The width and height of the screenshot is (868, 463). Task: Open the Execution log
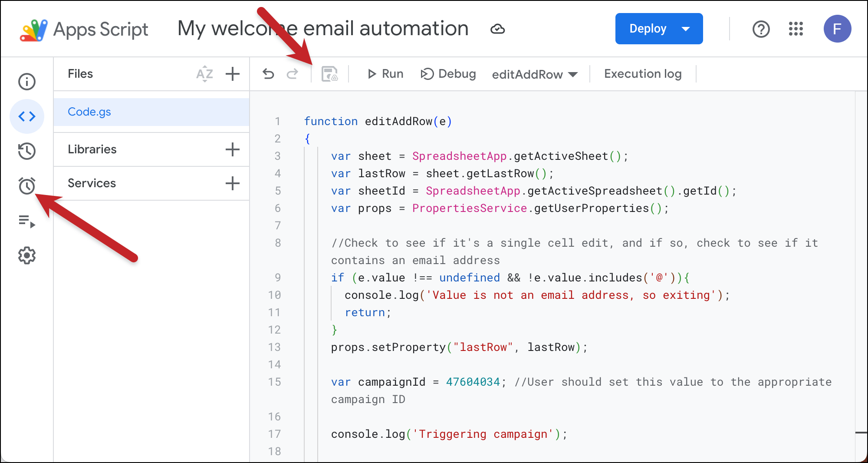pyautogui.click(x=643, y=74)
